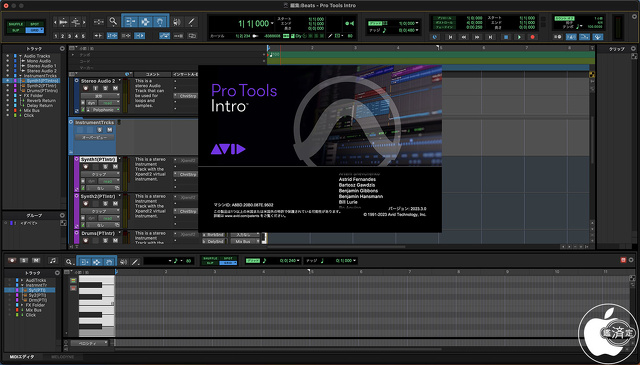Click the Zoom preset 1 button

[x=56, y=36]
